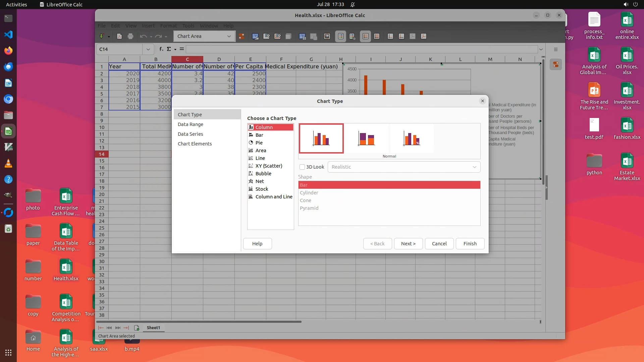Click the Legend On/Off toolbar icon
The height and width of the screenshot is (362, 644).
340,36
